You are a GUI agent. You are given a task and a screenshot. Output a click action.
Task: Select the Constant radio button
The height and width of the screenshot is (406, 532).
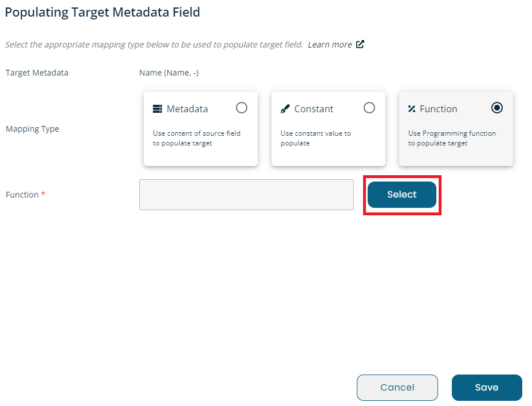click(369, 108)
